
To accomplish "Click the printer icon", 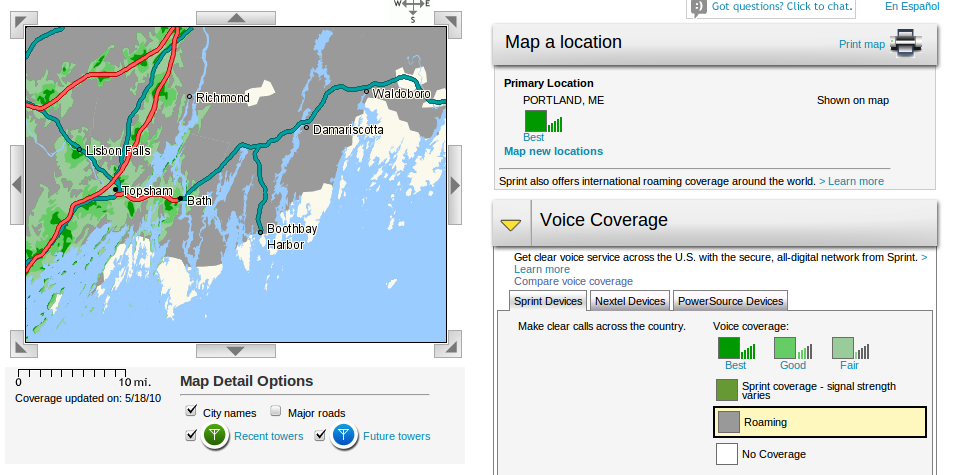I will click(x=906, y=43).
